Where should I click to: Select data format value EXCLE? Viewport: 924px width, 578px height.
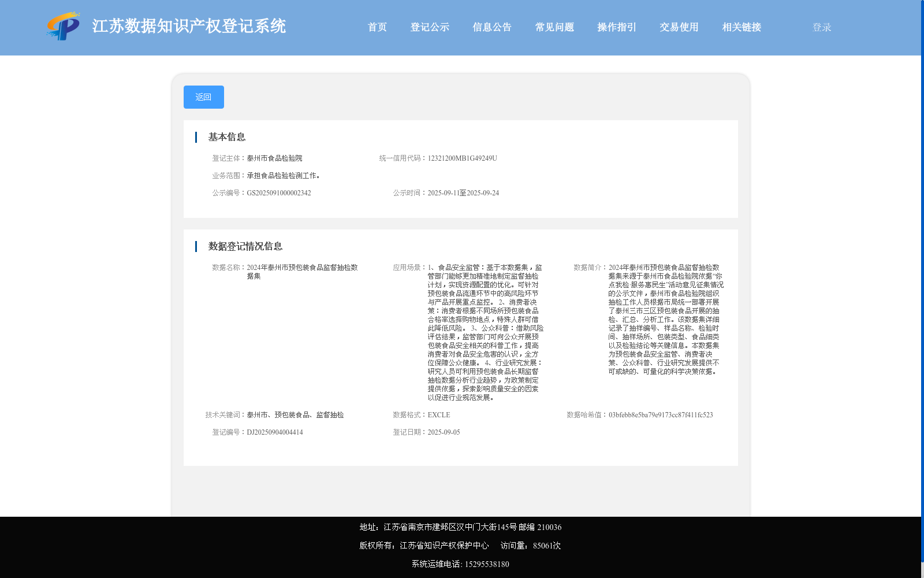(439, 415)
